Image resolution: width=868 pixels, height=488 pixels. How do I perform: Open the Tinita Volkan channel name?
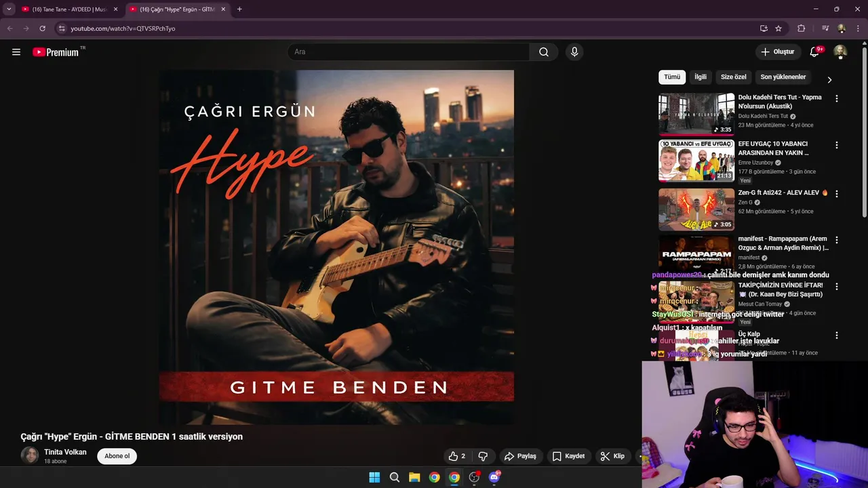65,452
